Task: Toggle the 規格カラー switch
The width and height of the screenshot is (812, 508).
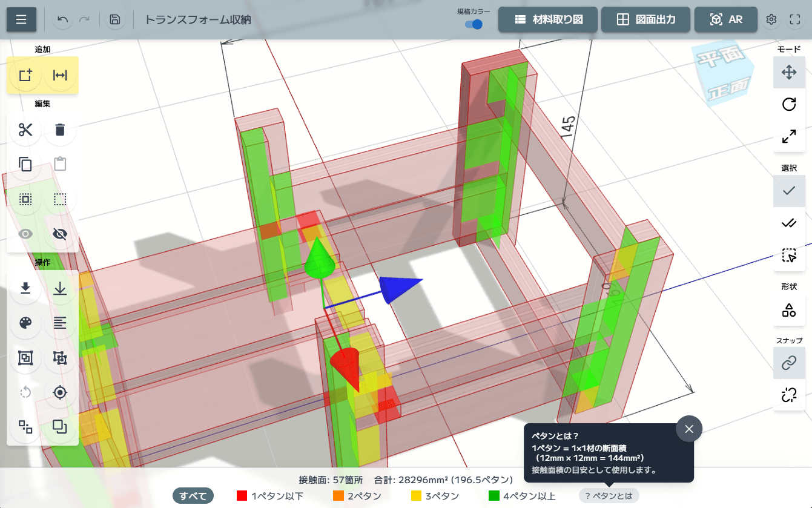Action: [x=474, y=24]
